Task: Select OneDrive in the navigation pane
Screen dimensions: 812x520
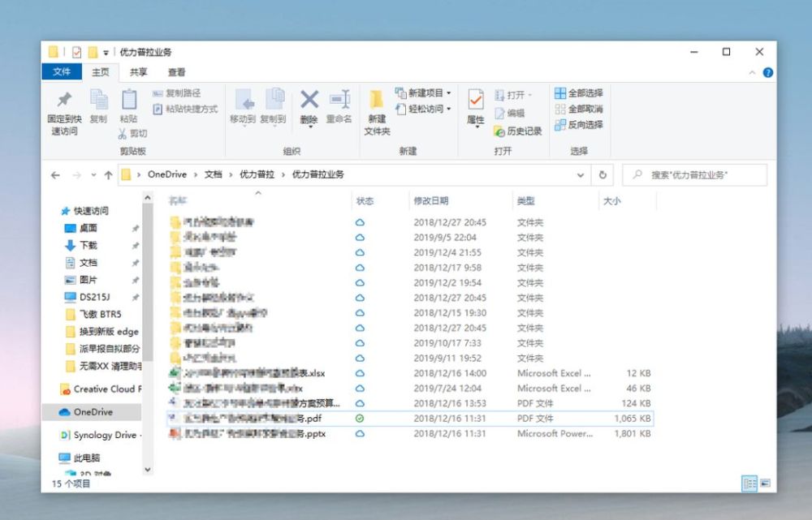Action: 92,412
